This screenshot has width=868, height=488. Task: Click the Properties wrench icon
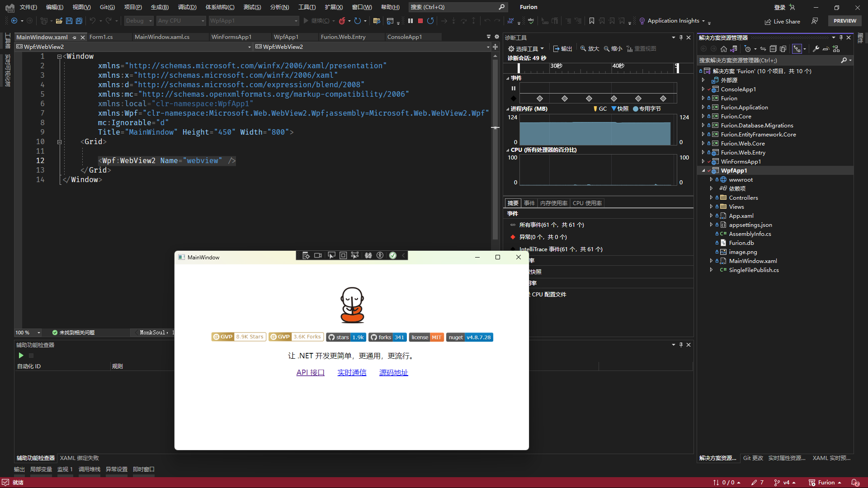pyautogui.click(x=816, y=49)
